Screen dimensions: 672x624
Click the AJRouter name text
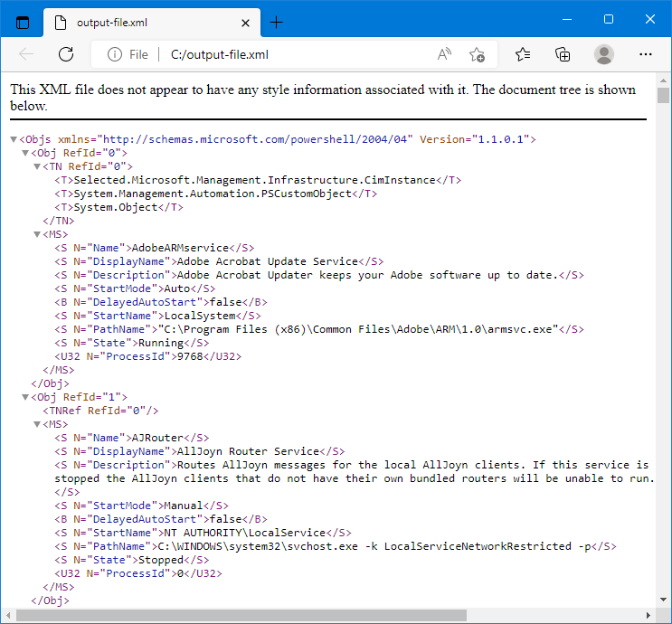click(157, 438)
